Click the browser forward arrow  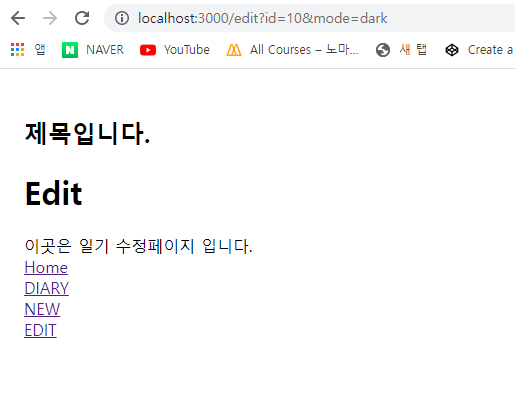click(50, 18)
